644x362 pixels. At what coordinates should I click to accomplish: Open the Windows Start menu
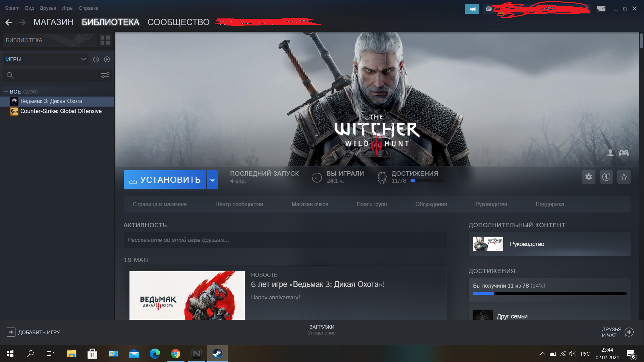10,354
